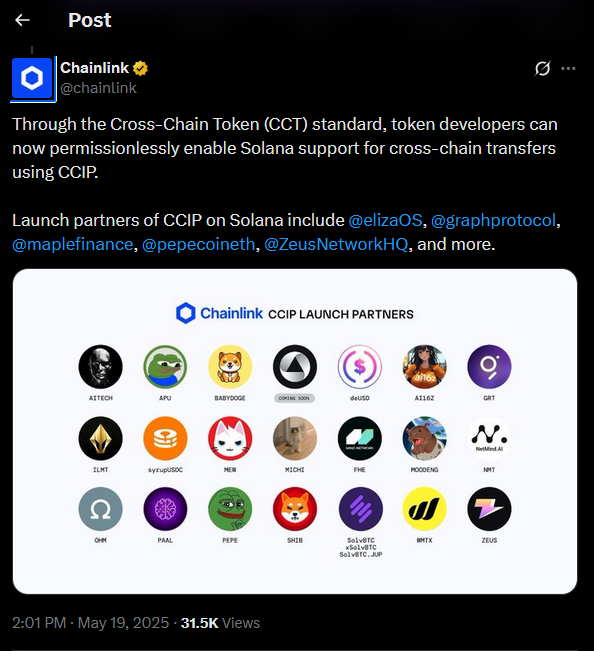Click the SHIB token logo
The image size is (594, 651).
point(295,509)
